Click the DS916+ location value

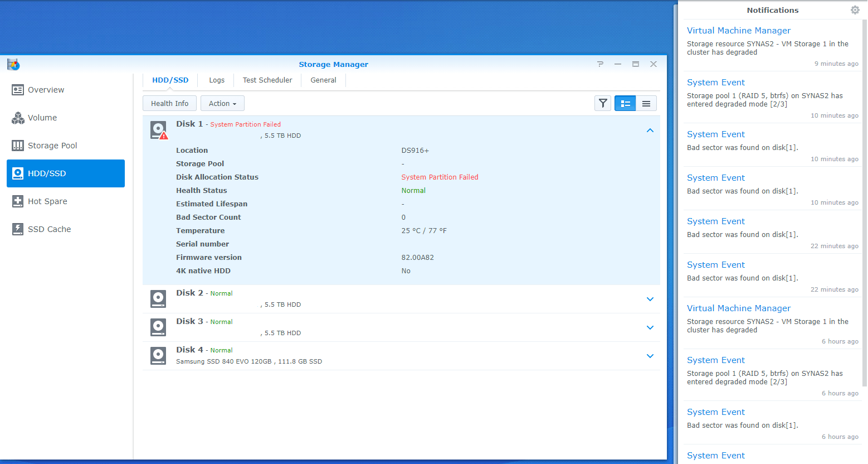click(415, 151)
